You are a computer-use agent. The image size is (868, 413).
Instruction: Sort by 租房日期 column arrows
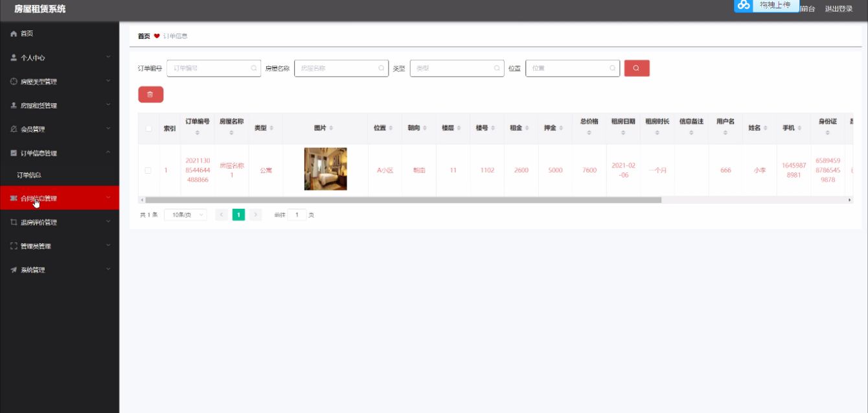point(623,133)
